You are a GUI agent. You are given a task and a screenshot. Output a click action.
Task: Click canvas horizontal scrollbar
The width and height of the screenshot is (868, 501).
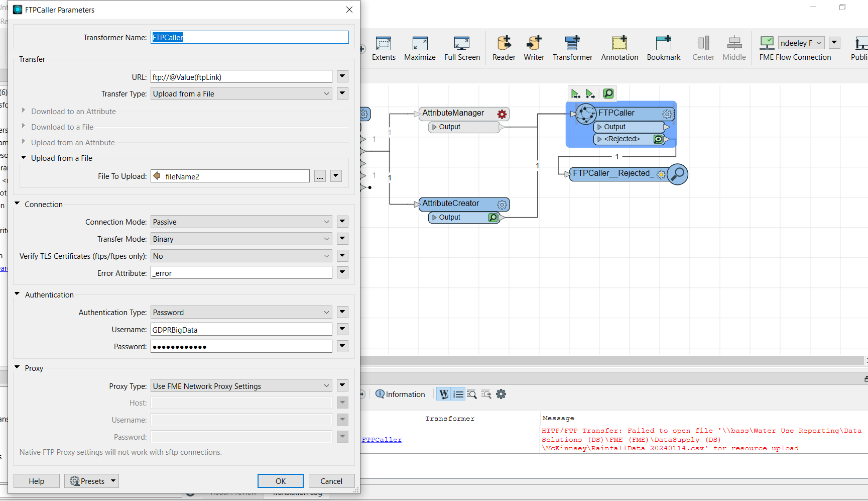(x=611, y=361)
